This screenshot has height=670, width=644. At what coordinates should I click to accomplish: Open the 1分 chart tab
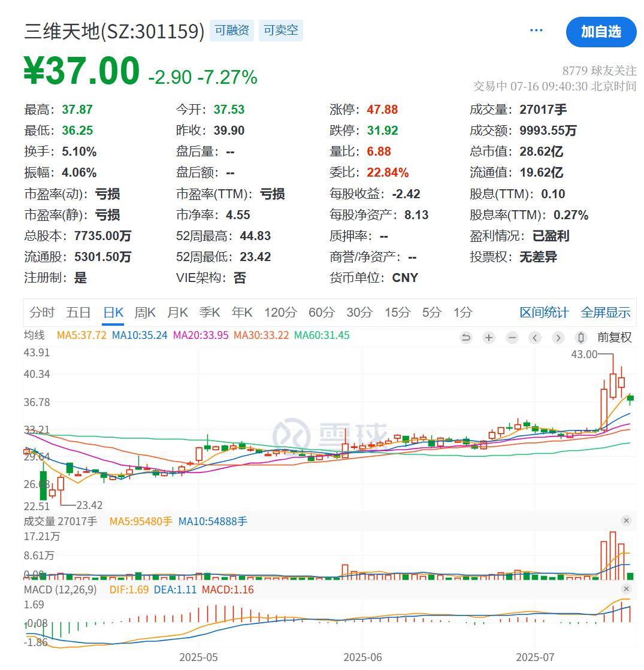pos(463,313)
